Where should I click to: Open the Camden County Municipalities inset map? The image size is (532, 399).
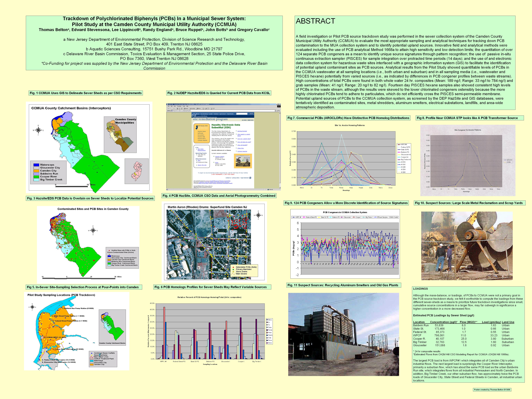point(120,135)
